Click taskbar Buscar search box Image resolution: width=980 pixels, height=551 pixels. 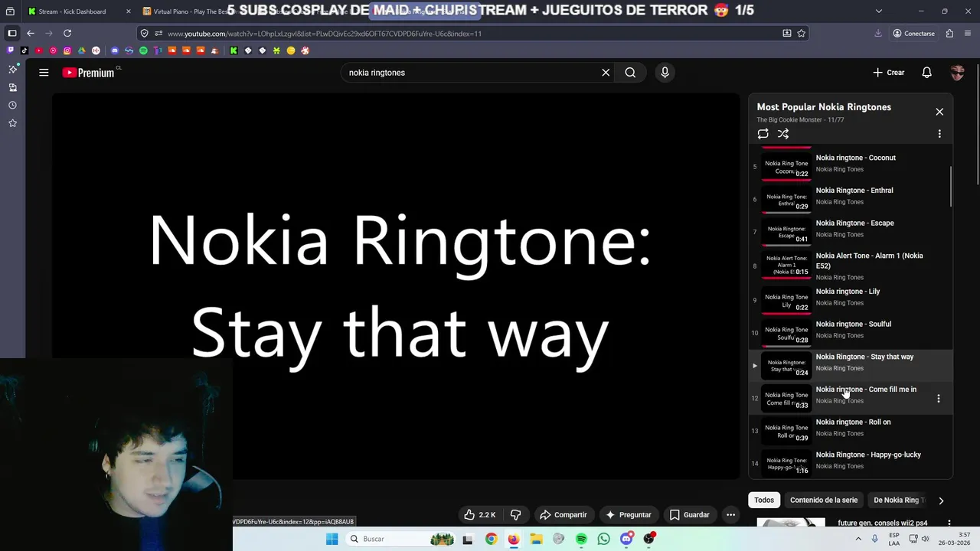[400, 539]
